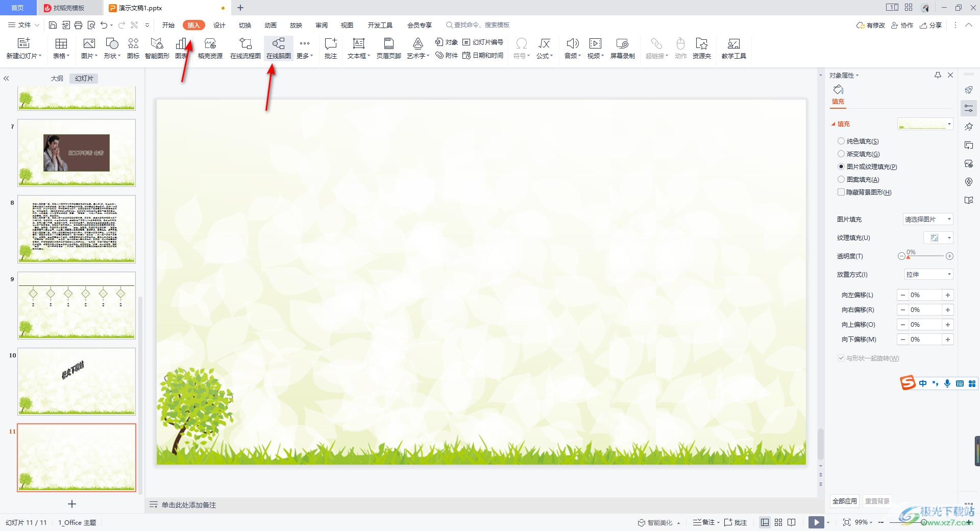Select Pattern Fill (图案填充) radio
980x531 pixels.
[841, 179]
